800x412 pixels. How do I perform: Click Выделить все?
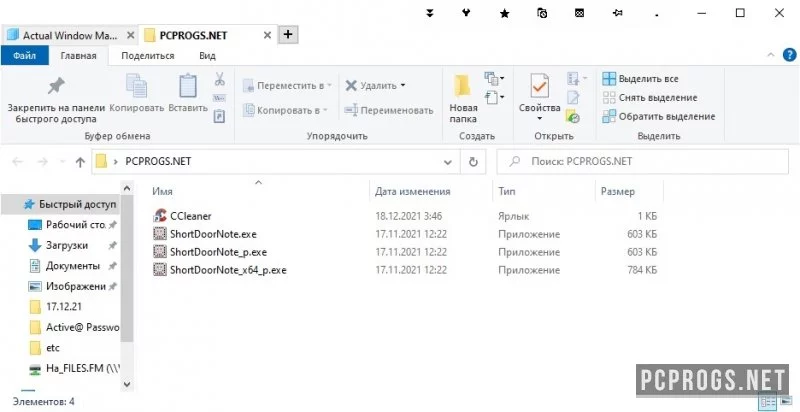tap(640, 79)
